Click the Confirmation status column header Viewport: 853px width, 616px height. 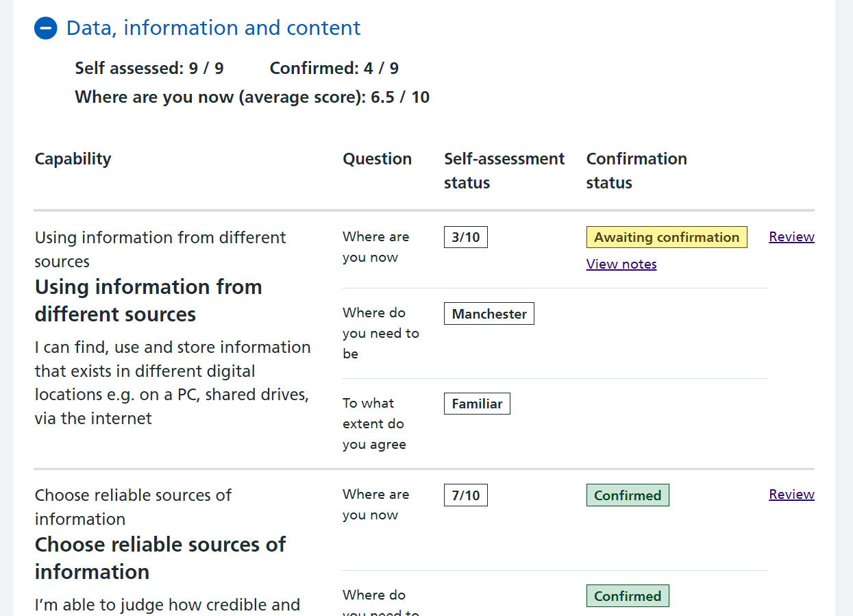pyautogui.click(x=636, y=171)
